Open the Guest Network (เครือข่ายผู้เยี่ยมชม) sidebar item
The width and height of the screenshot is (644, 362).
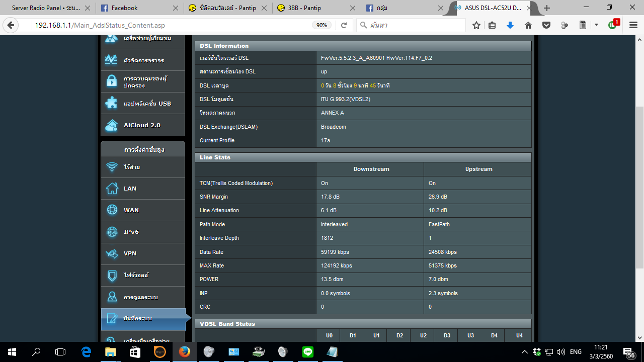click(x=143, y=41)
